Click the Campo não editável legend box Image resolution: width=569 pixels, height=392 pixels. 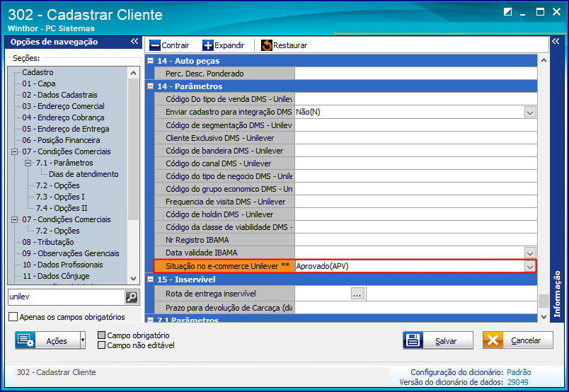[x=102, y=345]
